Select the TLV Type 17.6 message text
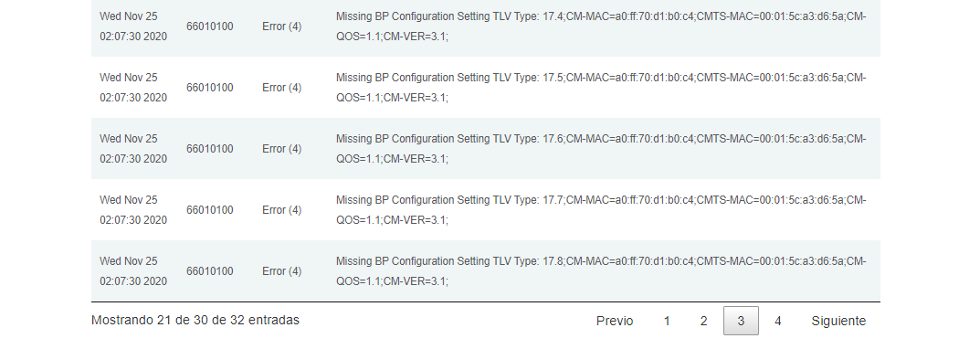This screenshot has width=980, height=349. pyautogui.click(x=601, y=149)
